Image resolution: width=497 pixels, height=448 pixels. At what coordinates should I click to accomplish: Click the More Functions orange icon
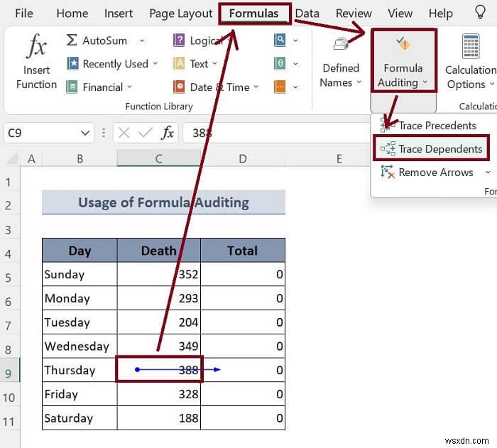click(280, 87)
